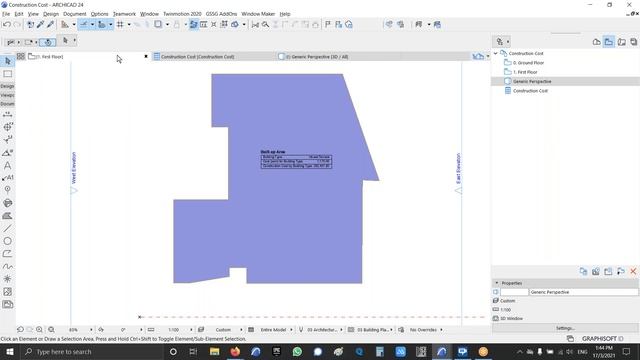Toggle the Quick Selection magnet in info box

tap(48, 42)
